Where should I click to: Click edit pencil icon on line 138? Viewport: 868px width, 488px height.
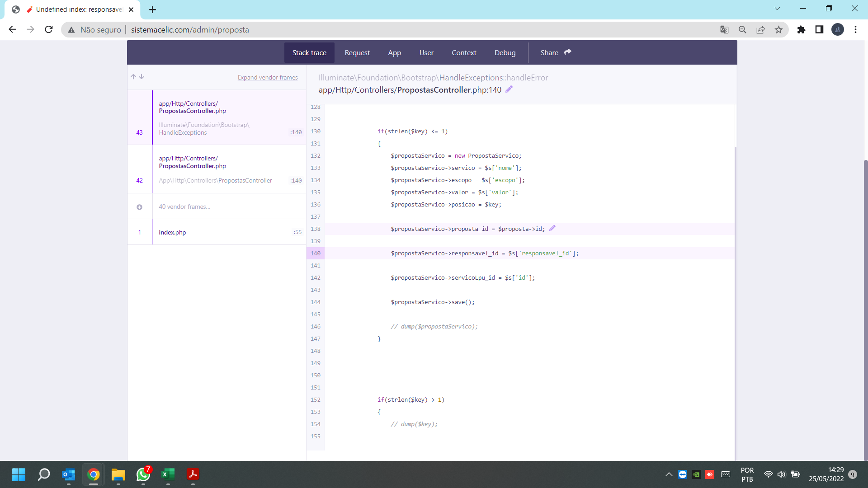point(552,229)
